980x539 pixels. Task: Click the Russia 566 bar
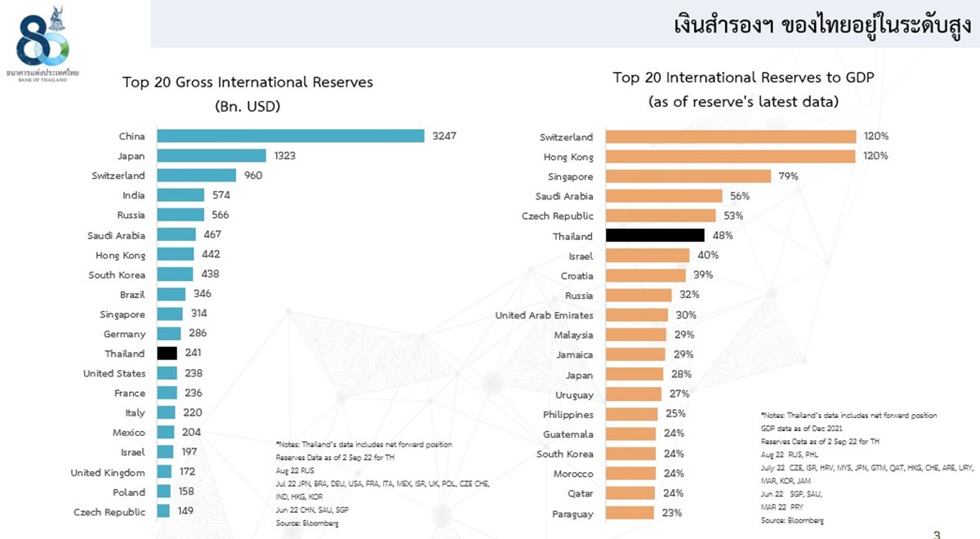point(180,215)
